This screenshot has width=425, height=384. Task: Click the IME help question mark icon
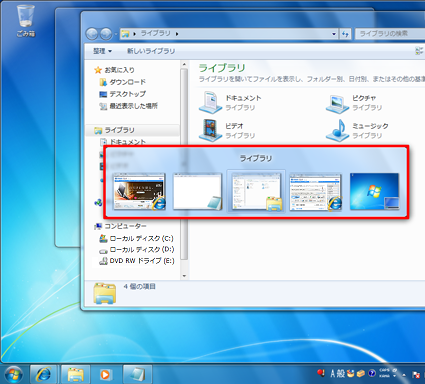pos(372,374)
